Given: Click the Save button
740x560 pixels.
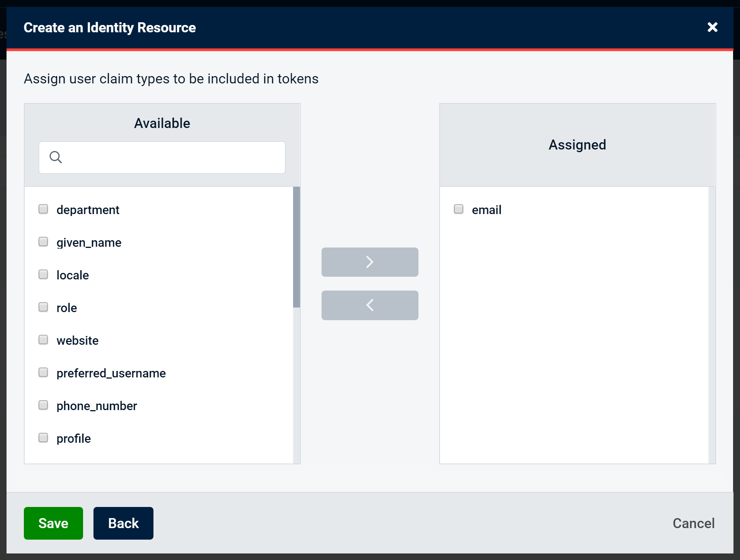Looking at the screenshot, I should coord(53,523).
